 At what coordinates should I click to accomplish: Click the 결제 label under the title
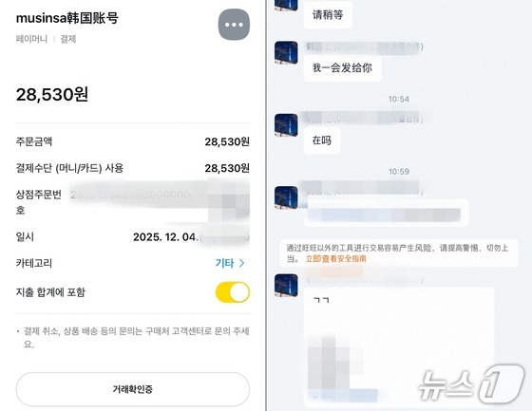(x=67, y=39)
